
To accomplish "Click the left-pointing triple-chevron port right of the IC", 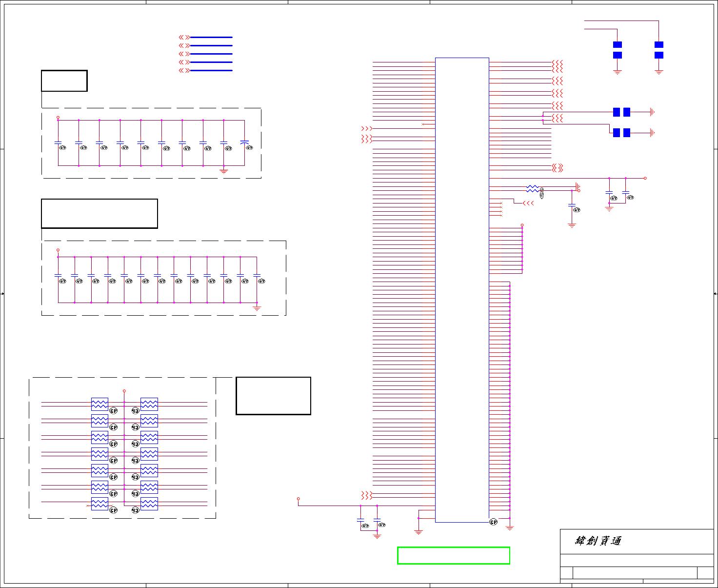I will tap(528, 203).
